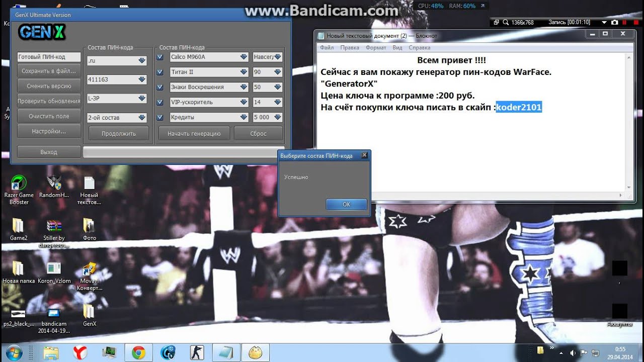Click the Сброс button
The image size is (644, 362).
258,134
